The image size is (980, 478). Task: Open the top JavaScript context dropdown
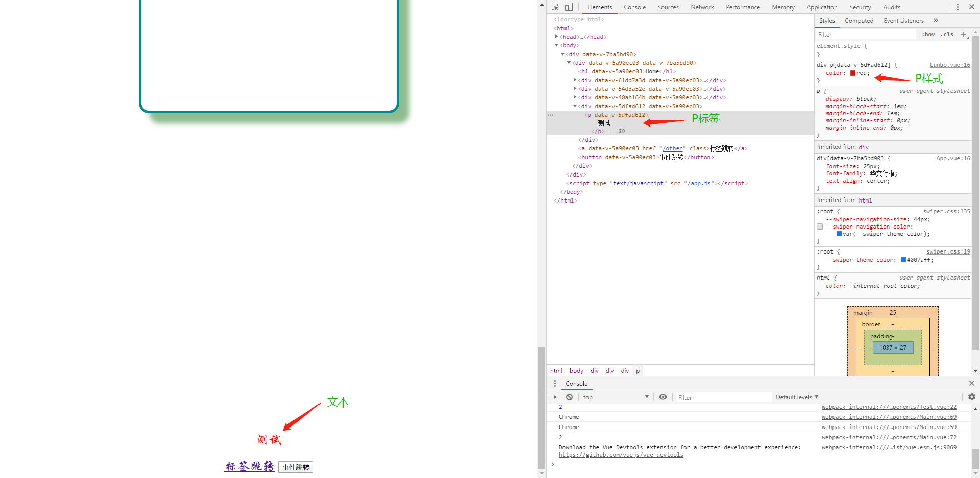pos(616,397)
